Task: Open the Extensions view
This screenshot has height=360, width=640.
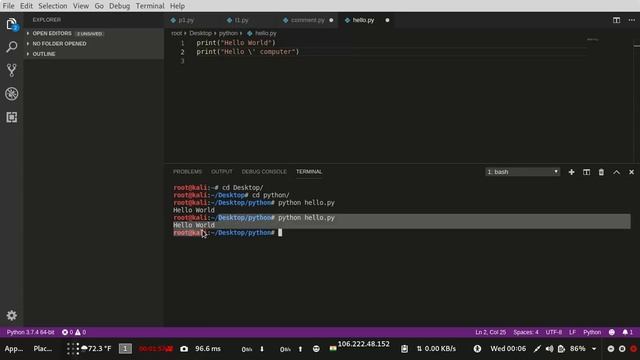Action: [x=11, y=117]
